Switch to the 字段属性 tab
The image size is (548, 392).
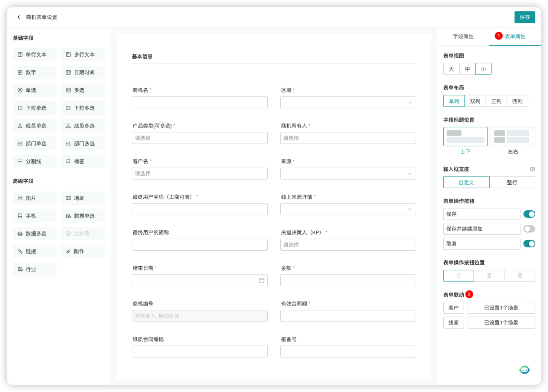click(x=463, y=36)
